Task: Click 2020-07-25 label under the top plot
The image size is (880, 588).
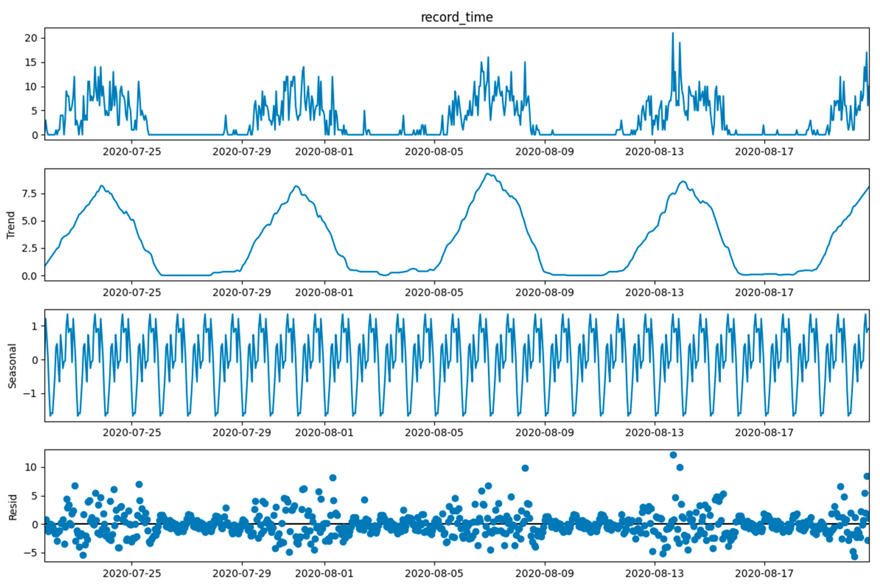Action: pos(132,152)
